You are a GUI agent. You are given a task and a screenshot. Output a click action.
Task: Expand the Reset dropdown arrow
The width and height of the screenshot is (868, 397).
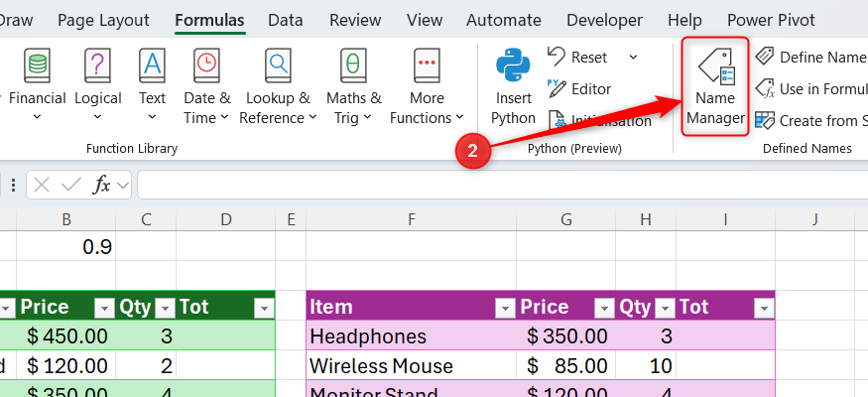(633, 57)
